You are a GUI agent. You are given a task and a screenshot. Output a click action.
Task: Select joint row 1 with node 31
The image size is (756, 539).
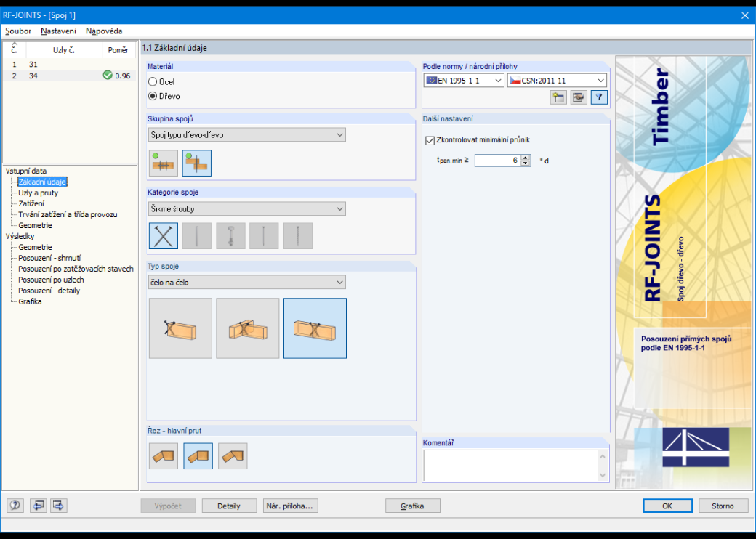click(70, 64)
